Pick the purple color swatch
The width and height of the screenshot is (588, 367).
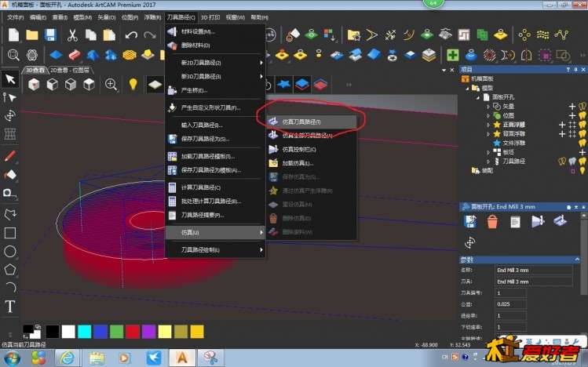[149, 332]
